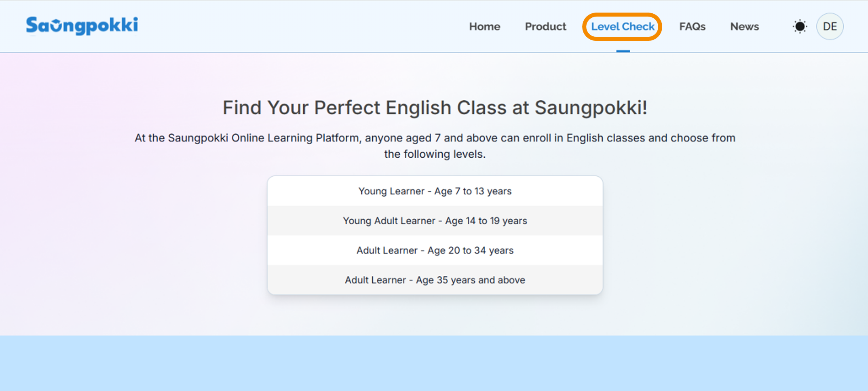Open the DE language selector
The image size is (868, 391).
pos(830,27)
